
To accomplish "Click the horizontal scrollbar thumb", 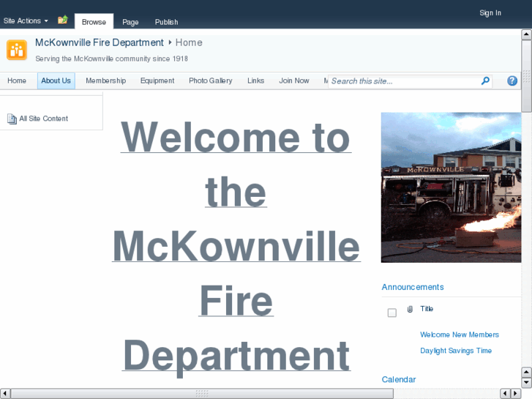I will click(202, 394).
